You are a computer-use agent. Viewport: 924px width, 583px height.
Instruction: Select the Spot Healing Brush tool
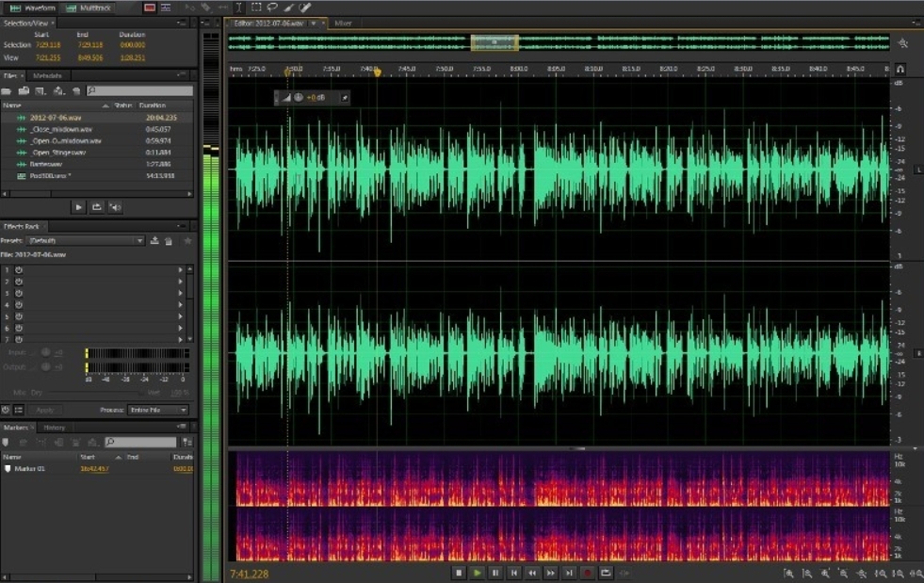coord(305,8)
